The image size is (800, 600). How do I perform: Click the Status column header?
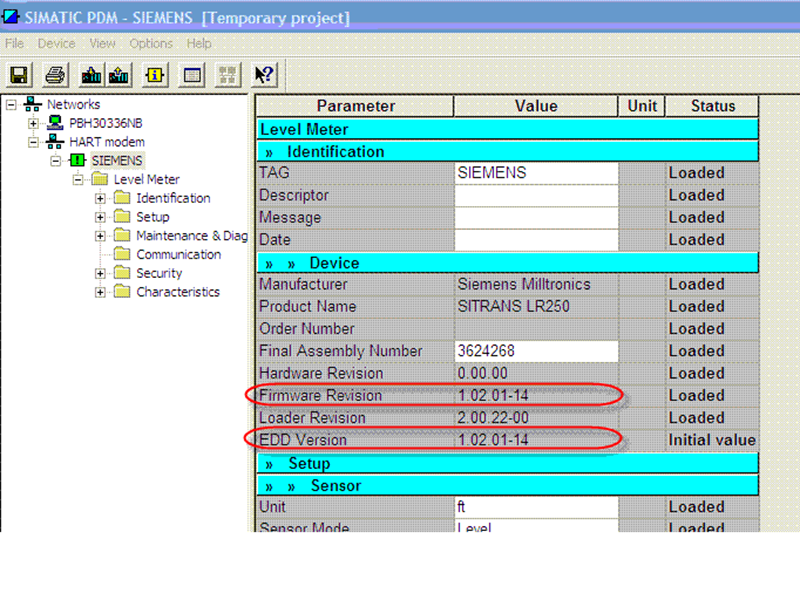(x=712, y=106)
